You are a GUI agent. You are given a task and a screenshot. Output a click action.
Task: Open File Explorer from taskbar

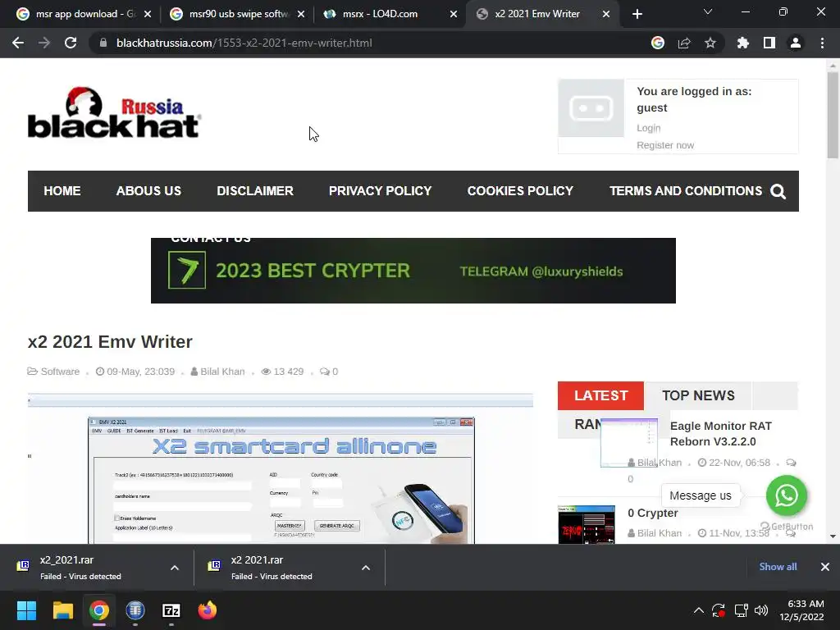[62, 610]
